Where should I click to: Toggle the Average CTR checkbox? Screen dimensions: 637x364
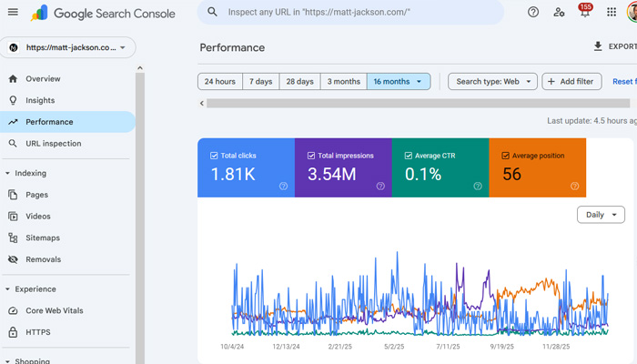[x=409, y=156]
